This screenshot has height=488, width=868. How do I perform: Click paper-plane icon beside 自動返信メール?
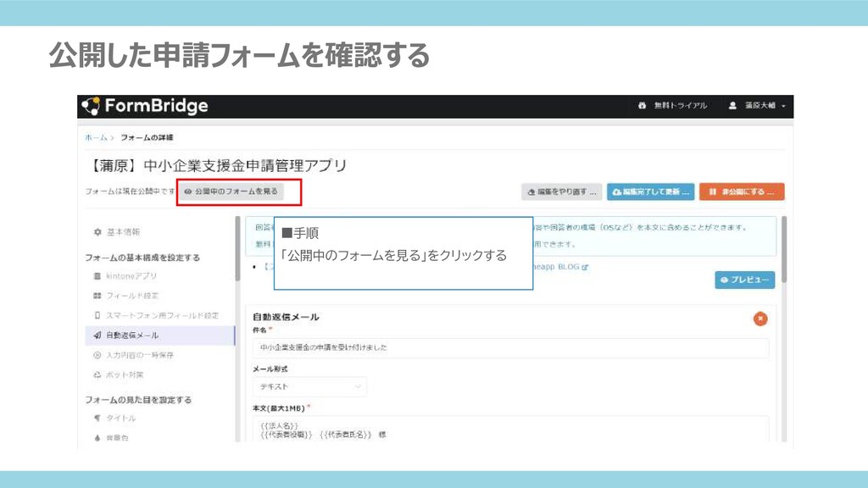(97, 335)
